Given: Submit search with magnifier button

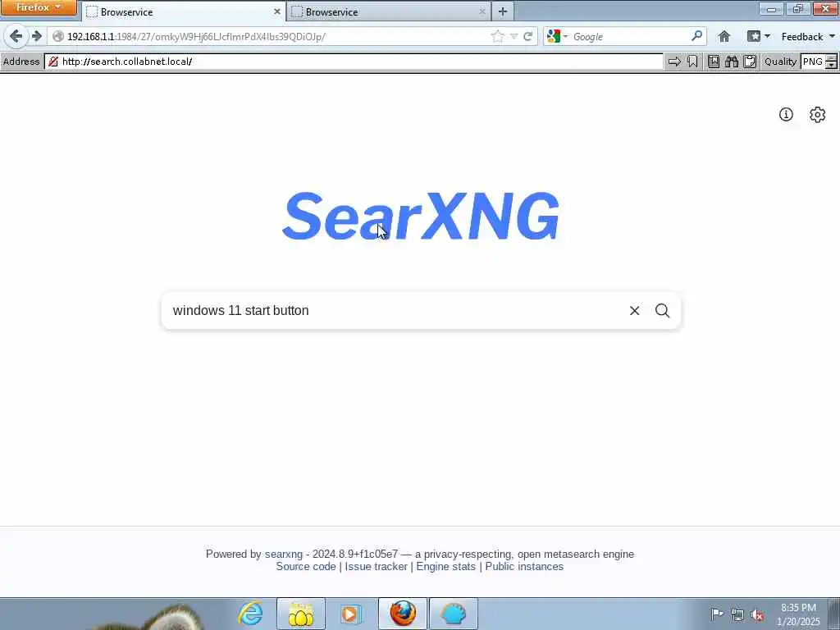Looking at the screenshot, I should 663,311.
